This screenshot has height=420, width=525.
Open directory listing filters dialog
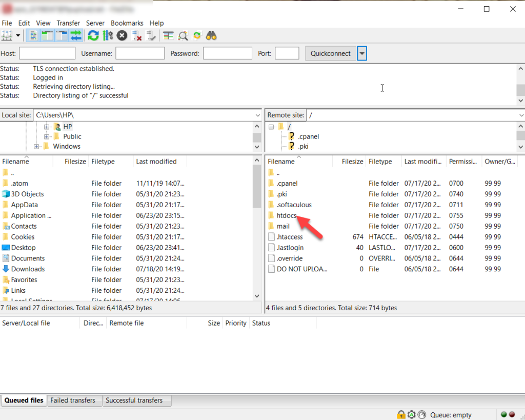click(168, 35)
